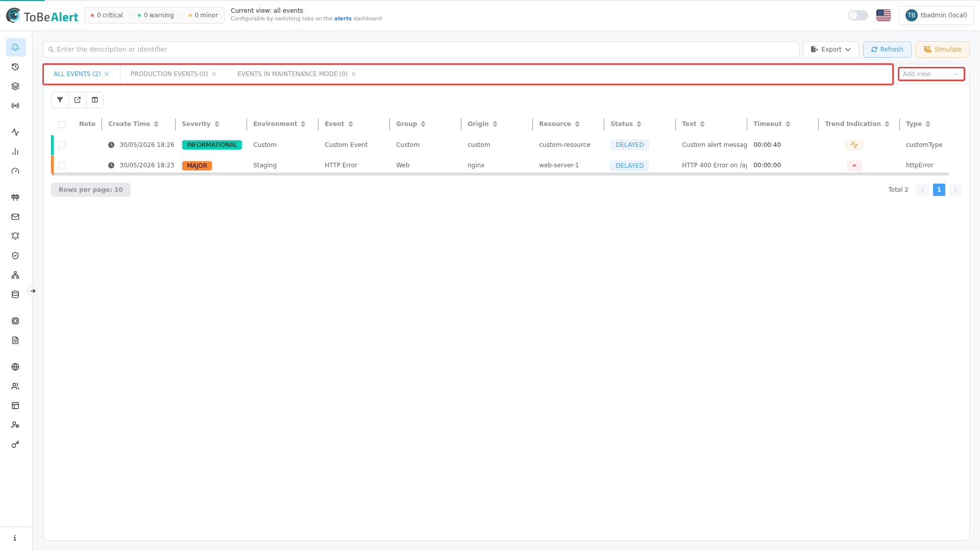Open the key icon in sidebar
980x551 pixels.
(x=15, y=444)
